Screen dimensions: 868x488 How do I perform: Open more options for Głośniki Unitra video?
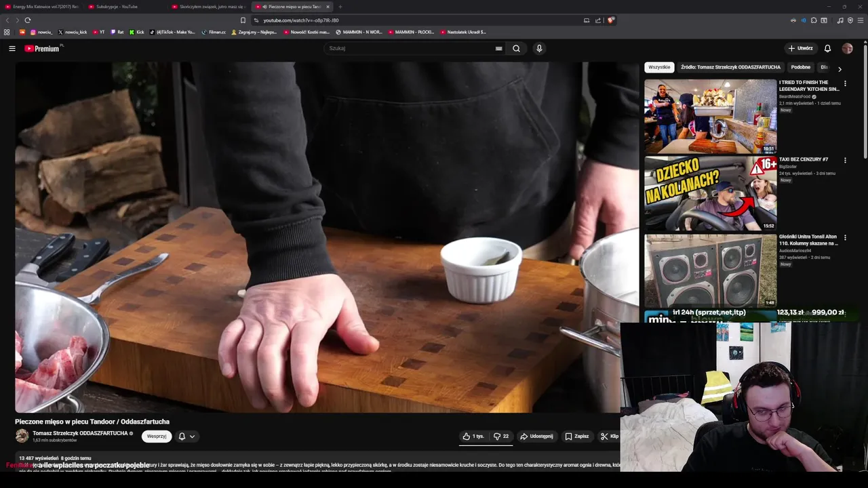[x=845, y=238]
